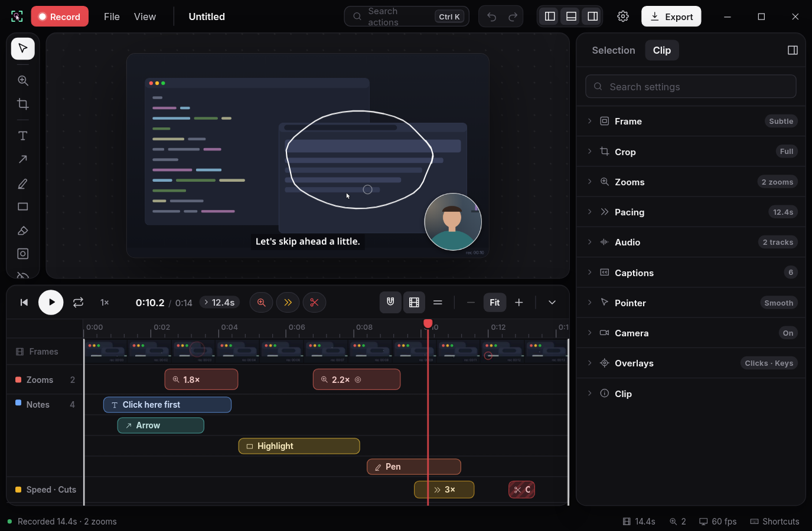Open Shortcuts from the status bar

(x=775, y=522)
